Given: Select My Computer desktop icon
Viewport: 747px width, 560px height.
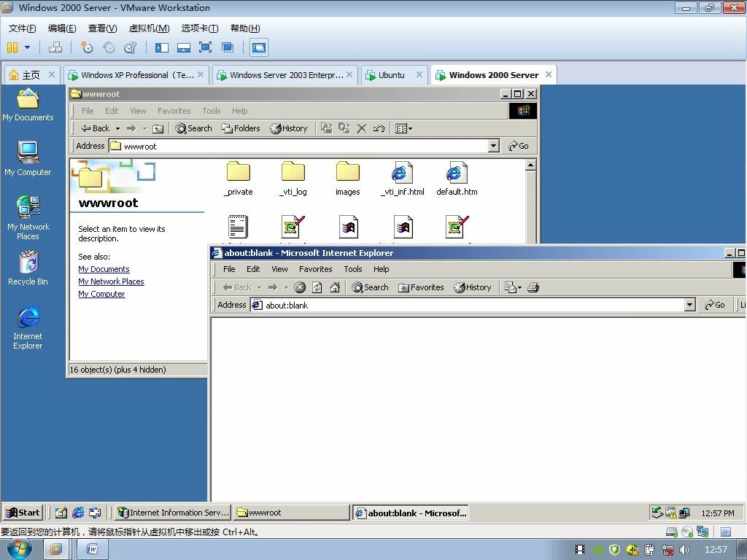Looking at the screenshot, I should click(x=28, y=159).
